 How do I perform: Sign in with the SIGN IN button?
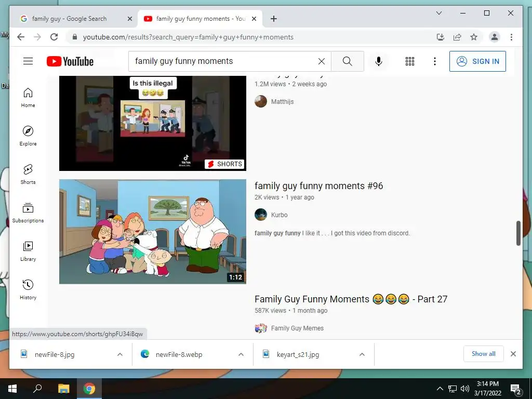point(477,61)
